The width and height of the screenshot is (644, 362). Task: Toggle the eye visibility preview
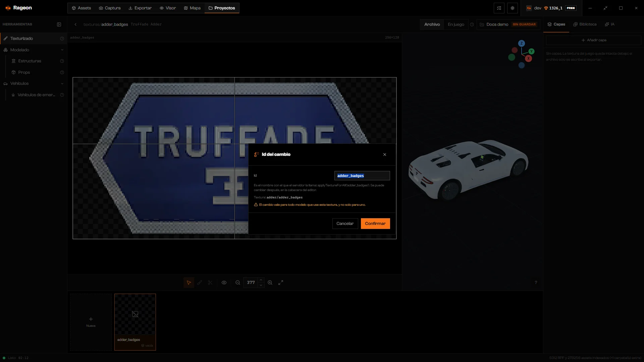pyautogui.click(x=224, y=283)
